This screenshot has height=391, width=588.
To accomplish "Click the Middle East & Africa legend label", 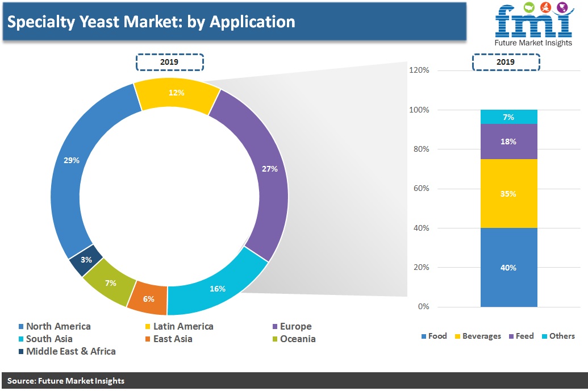I will tap(71, 352).
